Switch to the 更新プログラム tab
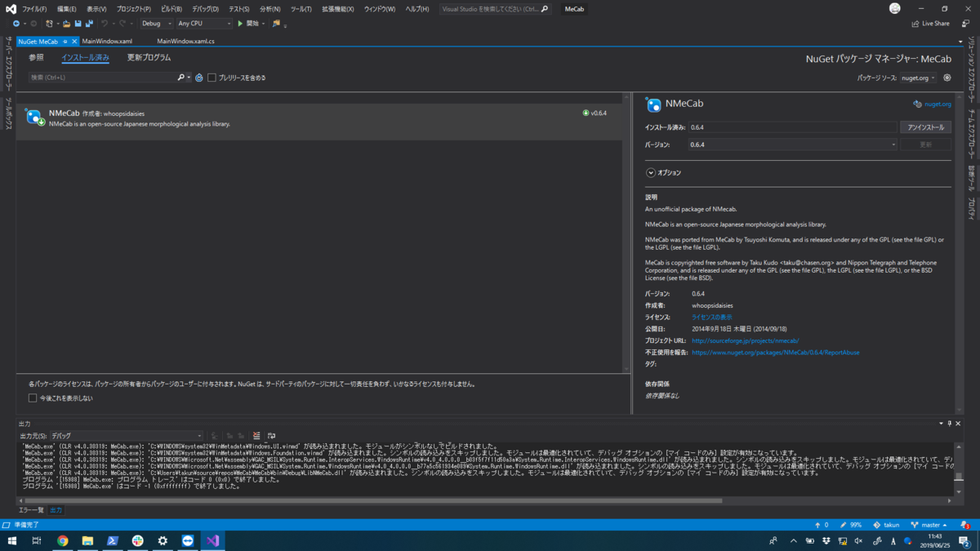The height and width of the screenshot is (551, 980). pos(149,58)
